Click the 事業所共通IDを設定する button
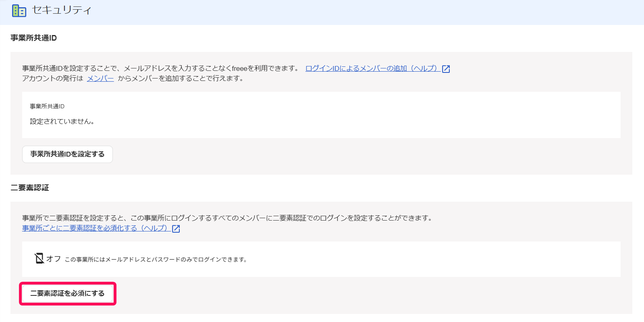This screenshot has width=644, height=322. tap(67, 154)
